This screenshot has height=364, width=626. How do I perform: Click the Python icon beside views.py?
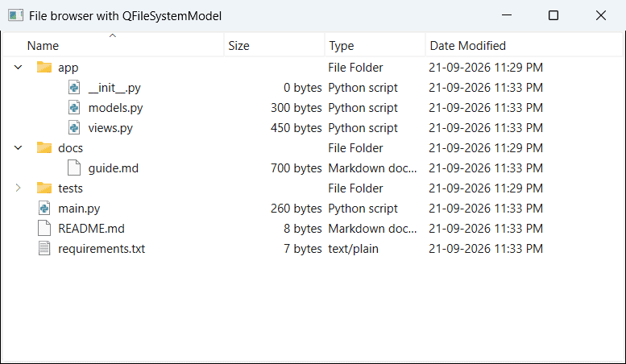(74, 128)
